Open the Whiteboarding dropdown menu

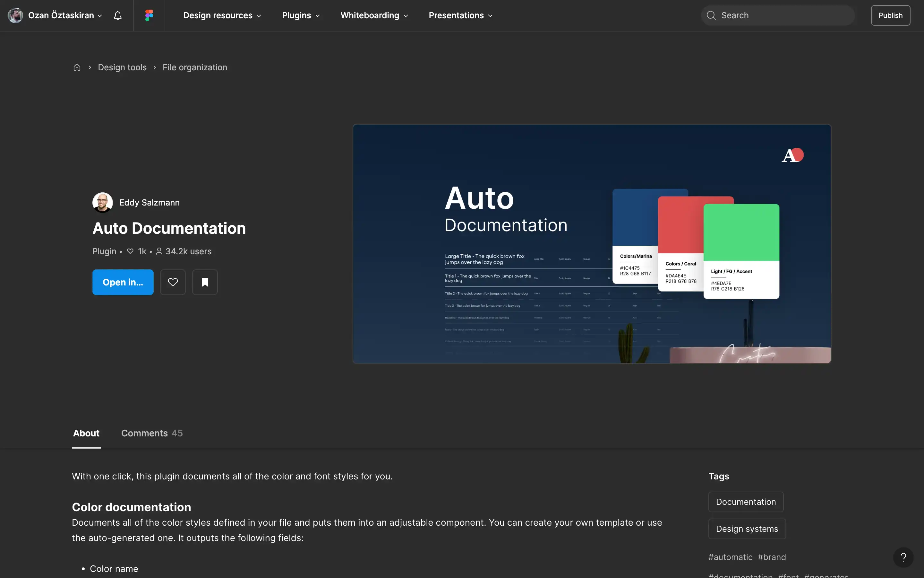pos(374,15)
